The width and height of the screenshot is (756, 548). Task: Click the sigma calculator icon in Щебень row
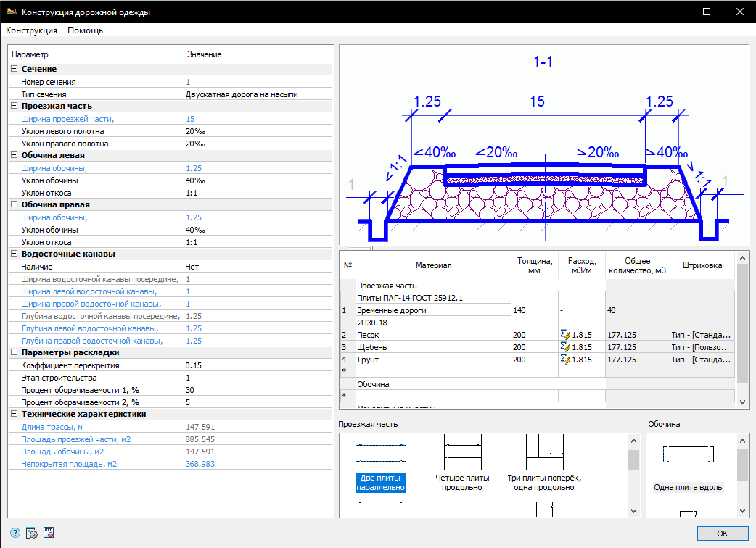(565, 346)
